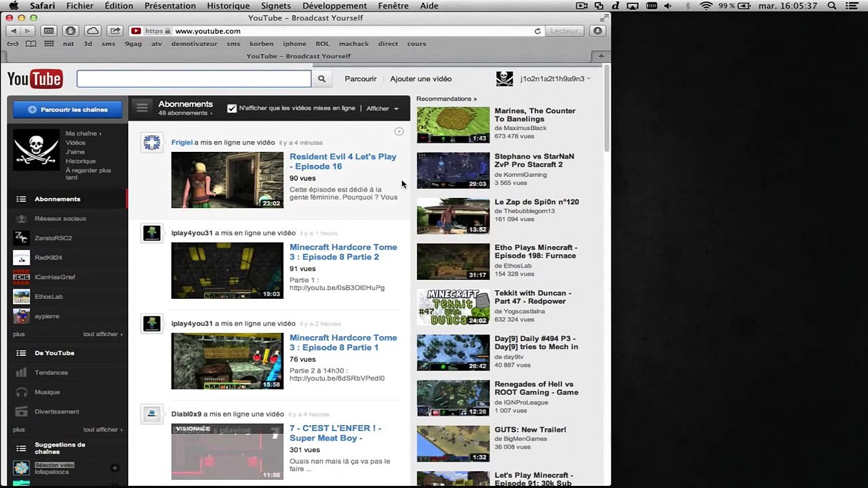Click the volume icon in the menu bar
Viewport: 868px width, 488px height.
[668, 6]
